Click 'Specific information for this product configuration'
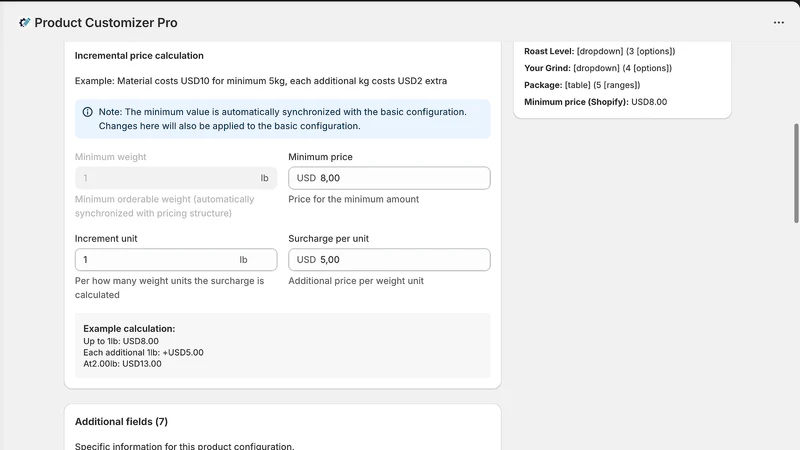This screenshot has width=800, height=450. (x=185, y=446)
